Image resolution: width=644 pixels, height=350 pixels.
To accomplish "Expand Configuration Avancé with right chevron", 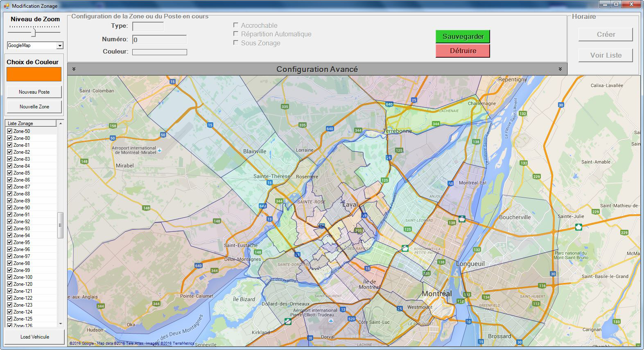I will tap(560, 69).
